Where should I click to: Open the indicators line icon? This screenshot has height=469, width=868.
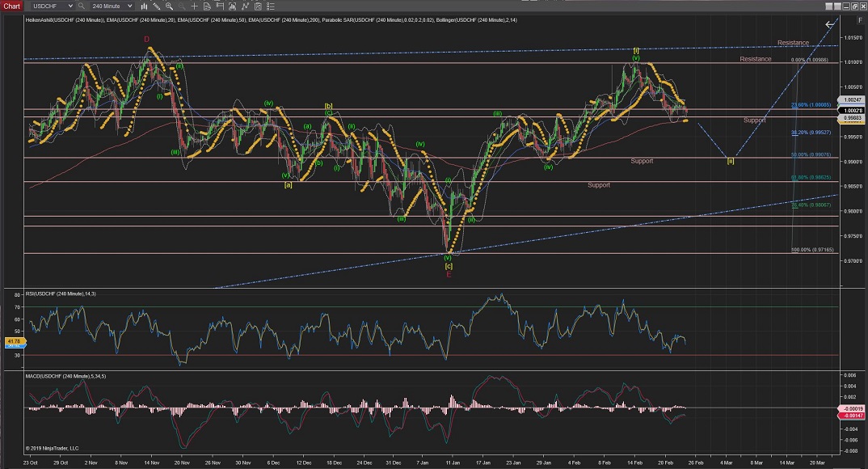[245, 6]
